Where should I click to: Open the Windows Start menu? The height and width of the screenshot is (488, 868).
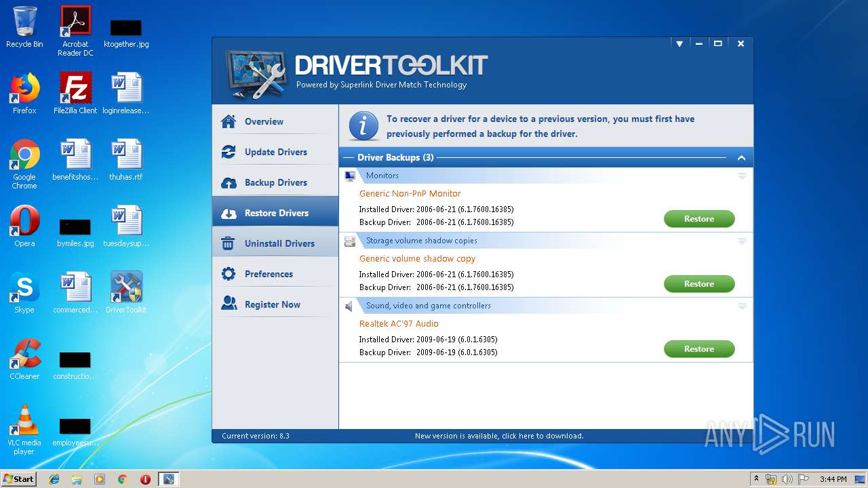pos(19,479)
